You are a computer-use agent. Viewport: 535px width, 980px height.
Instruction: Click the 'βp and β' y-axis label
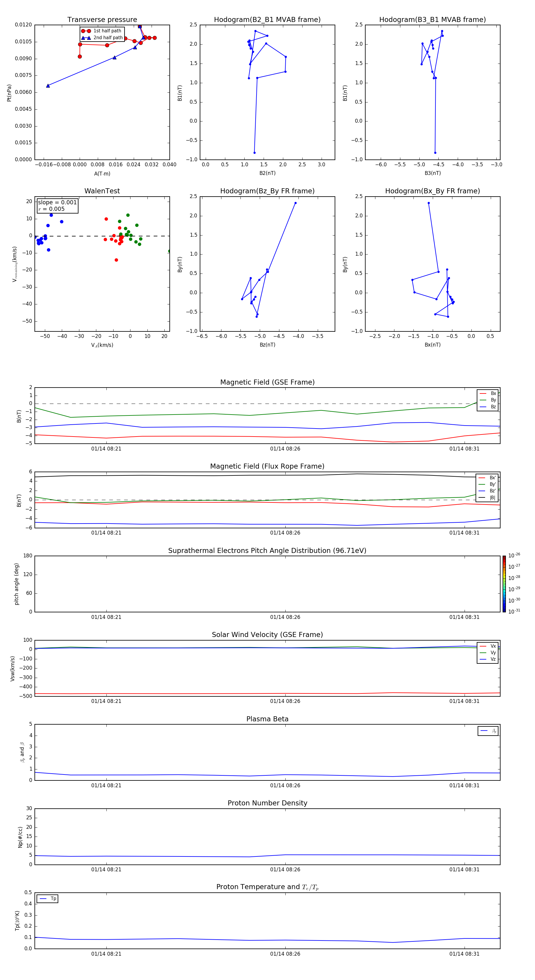click(x=22, y=753)
